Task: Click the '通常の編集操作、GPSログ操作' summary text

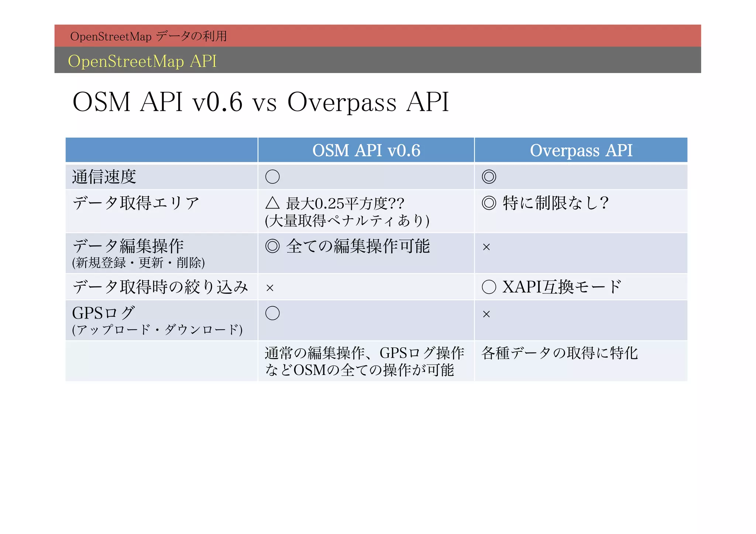Action: coord(364,353)
